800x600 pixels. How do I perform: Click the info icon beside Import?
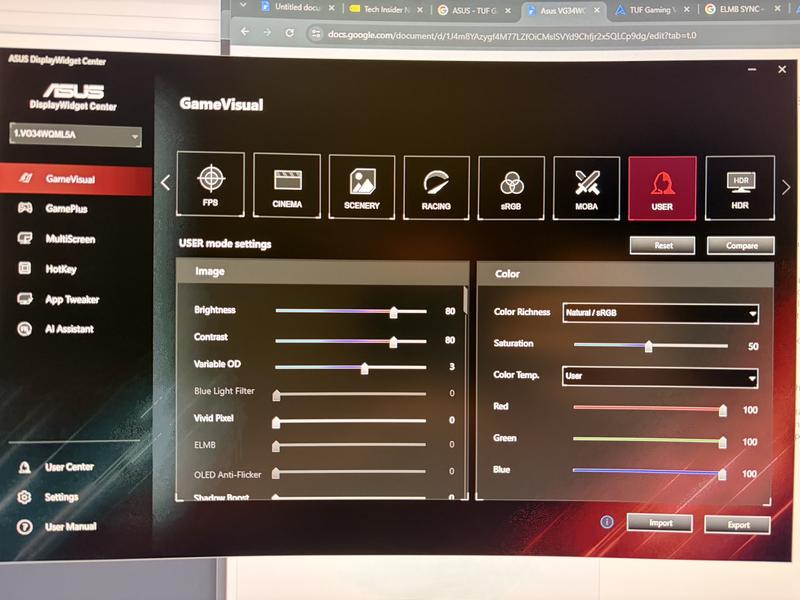[607, 522]
